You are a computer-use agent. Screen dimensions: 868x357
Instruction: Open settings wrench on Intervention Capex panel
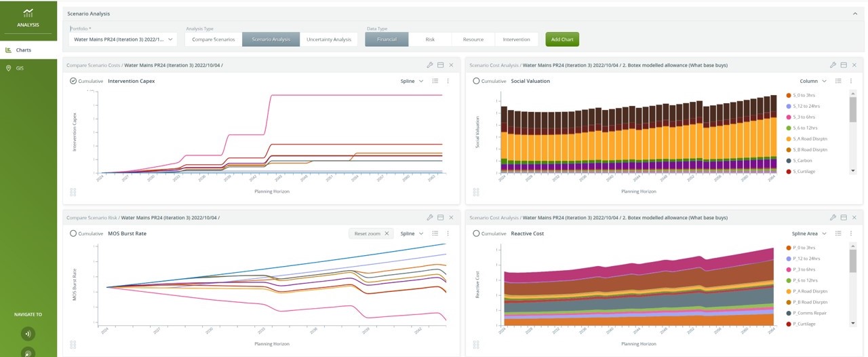tap(430, 65)
